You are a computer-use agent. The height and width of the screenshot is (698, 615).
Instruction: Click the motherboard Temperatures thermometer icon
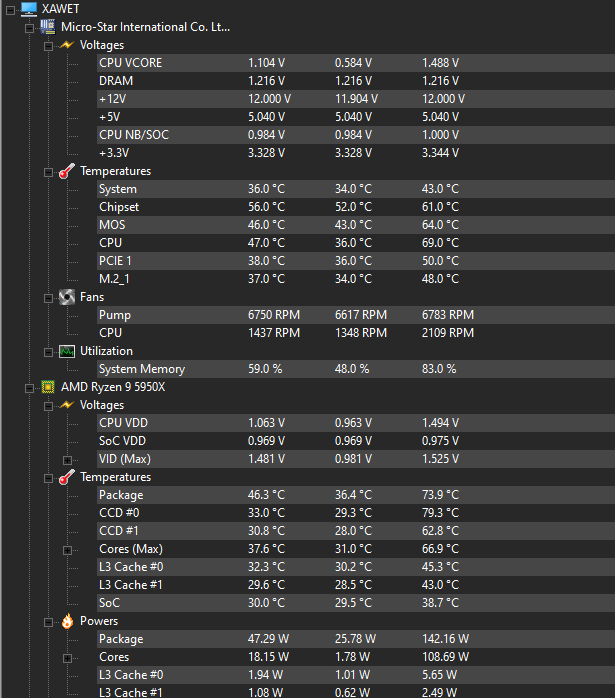pyautogui.click(x=67, y=171)
